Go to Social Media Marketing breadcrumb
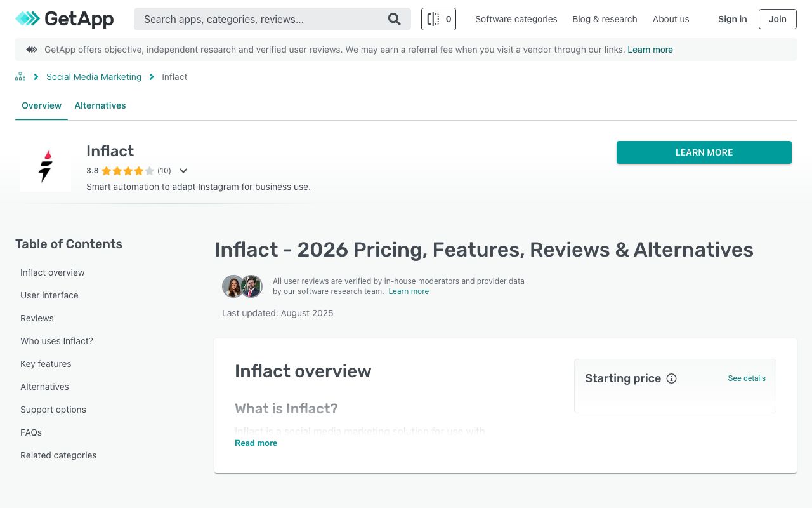 [94, 77]
